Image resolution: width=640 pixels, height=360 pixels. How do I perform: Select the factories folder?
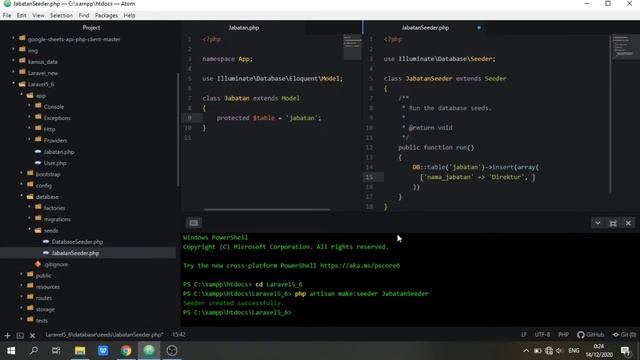point(54,208)
